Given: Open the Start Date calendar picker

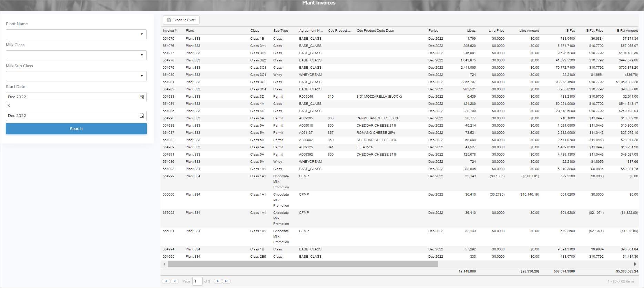Looking at the screenshot, I should pyautogui.click(x=142, y=97).
